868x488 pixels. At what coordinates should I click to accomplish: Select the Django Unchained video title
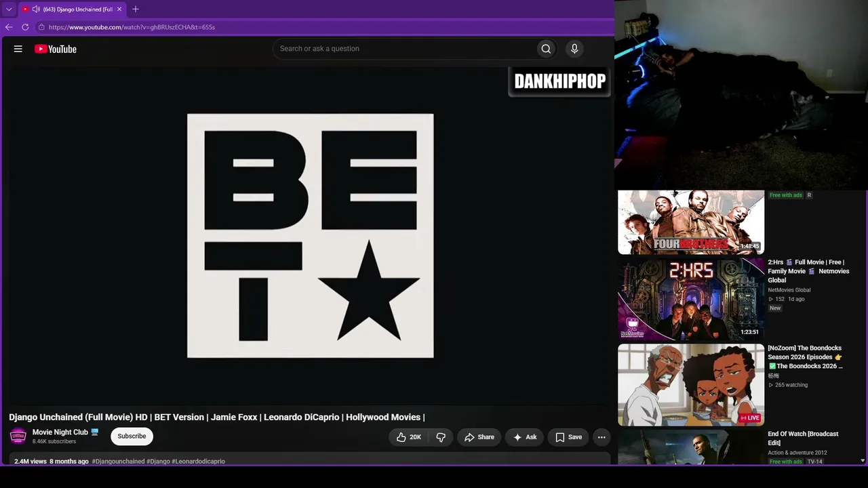point(217,418)
